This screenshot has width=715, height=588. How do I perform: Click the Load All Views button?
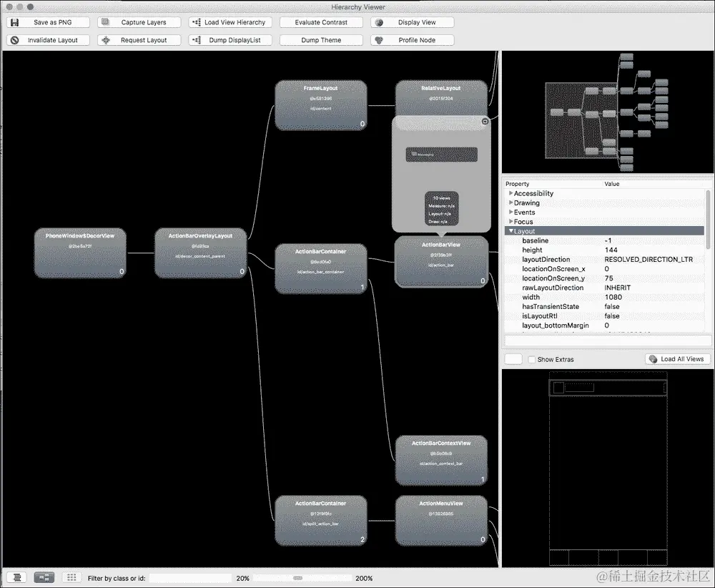678,359
